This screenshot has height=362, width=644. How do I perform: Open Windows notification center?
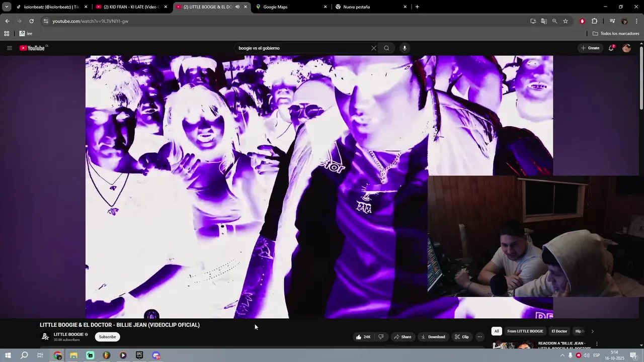pyautogui.click(x=633, y=355)
